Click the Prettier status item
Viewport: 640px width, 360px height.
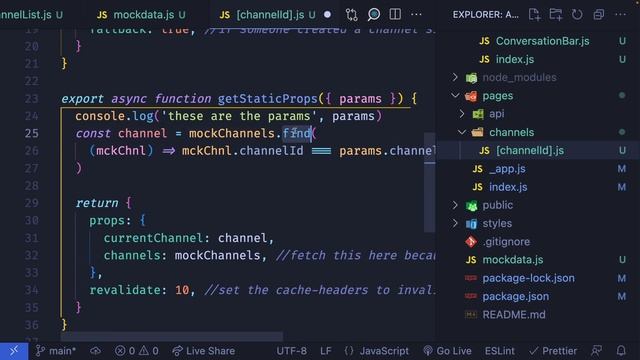point(553,351)
